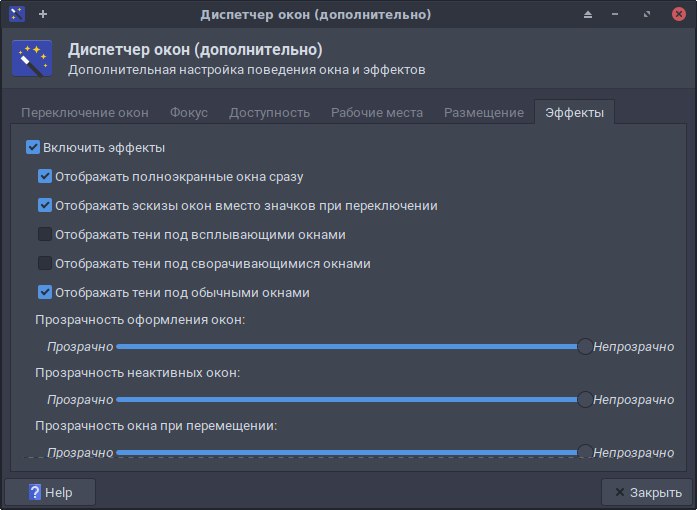The width and height of the screenshot is (697, 510).
Task: Click the Закрыть button
Action: tap(647, 492)
